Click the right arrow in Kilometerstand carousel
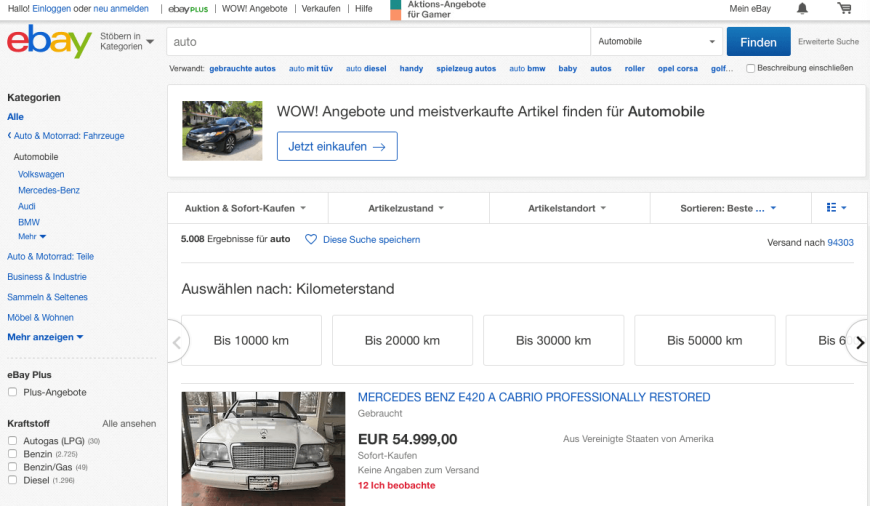Viewport: 870px width, 506px height. 859,342
